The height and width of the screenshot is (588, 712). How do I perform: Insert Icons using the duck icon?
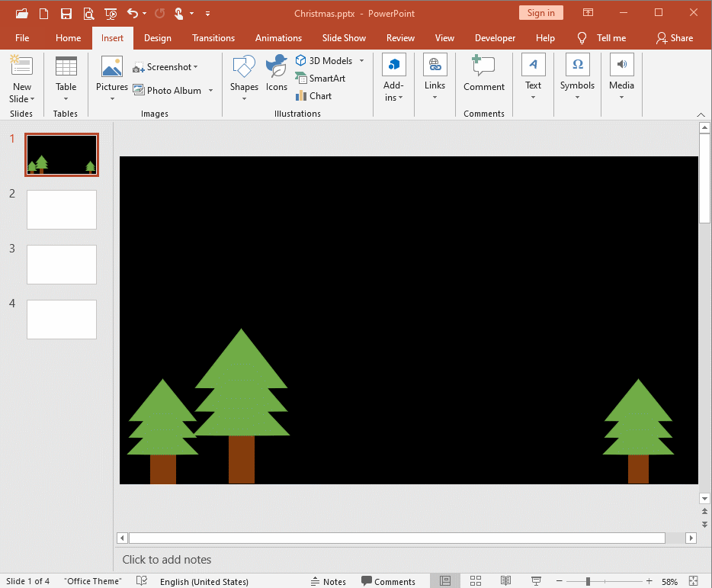[x=277, y=66]
